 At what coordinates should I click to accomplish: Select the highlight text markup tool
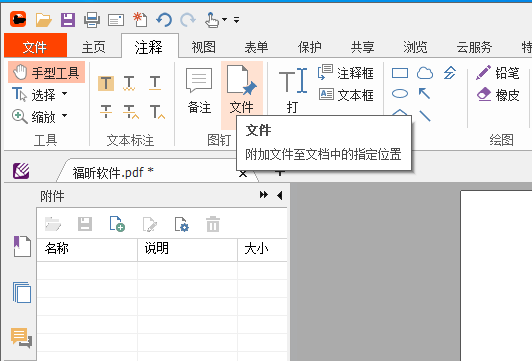click(106, 83)
